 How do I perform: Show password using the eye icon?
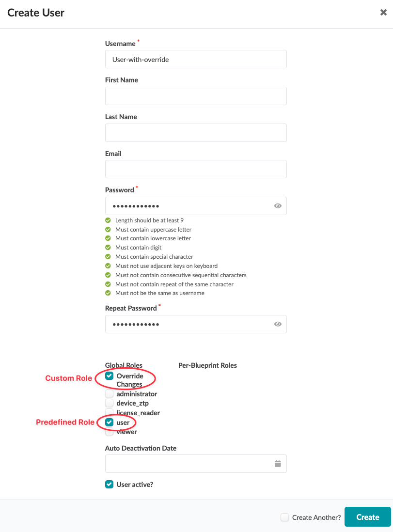[x=278, y=206]
